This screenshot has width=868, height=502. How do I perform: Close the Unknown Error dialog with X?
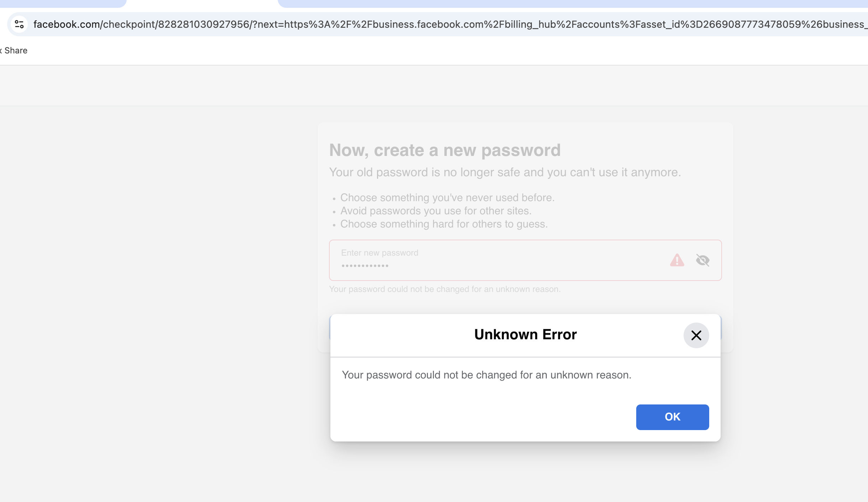[x=696, y=335]
